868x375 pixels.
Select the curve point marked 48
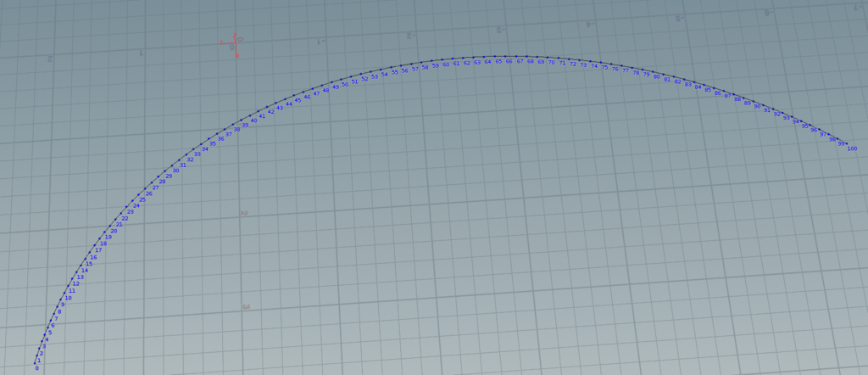(326, 90)
